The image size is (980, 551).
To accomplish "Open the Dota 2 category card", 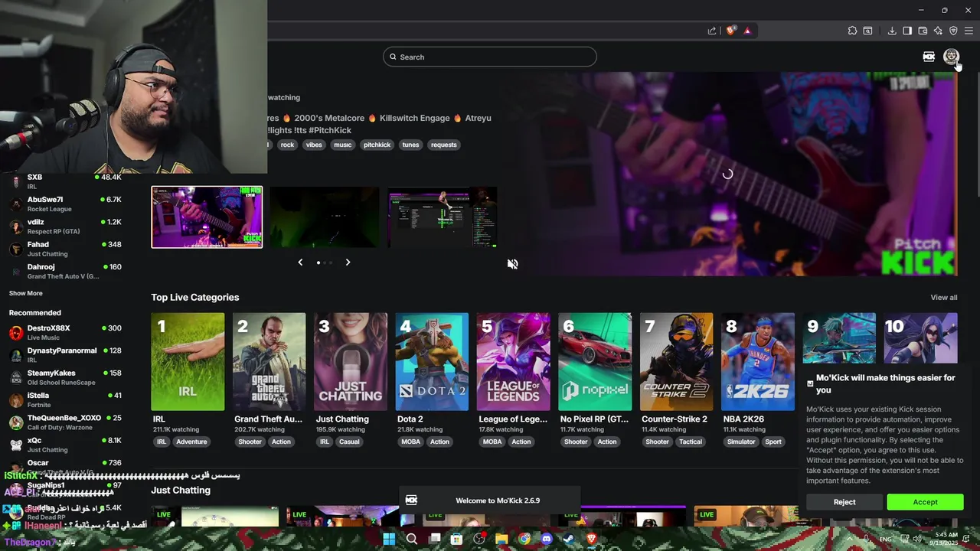I will pyautogui.click(x=432, y=362).
